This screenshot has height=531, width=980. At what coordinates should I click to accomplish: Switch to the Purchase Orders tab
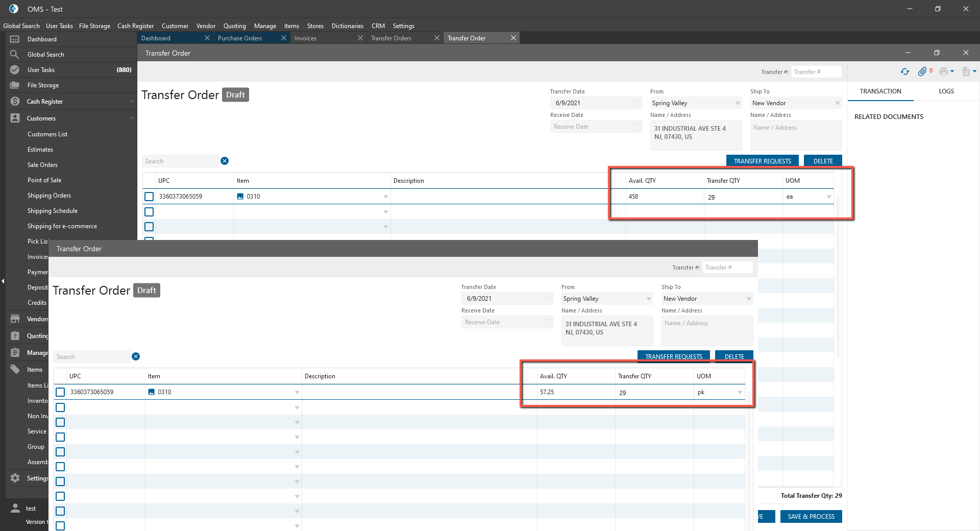240,38
